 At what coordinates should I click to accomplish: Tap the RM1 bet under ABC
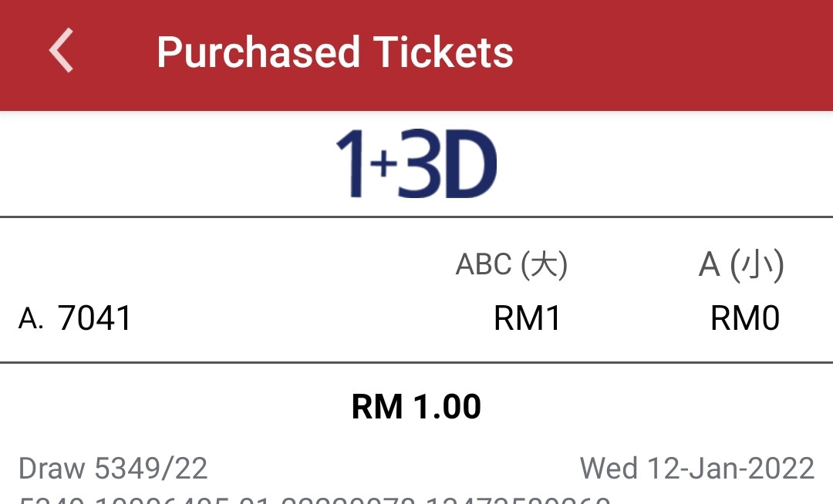coord(527,318)
